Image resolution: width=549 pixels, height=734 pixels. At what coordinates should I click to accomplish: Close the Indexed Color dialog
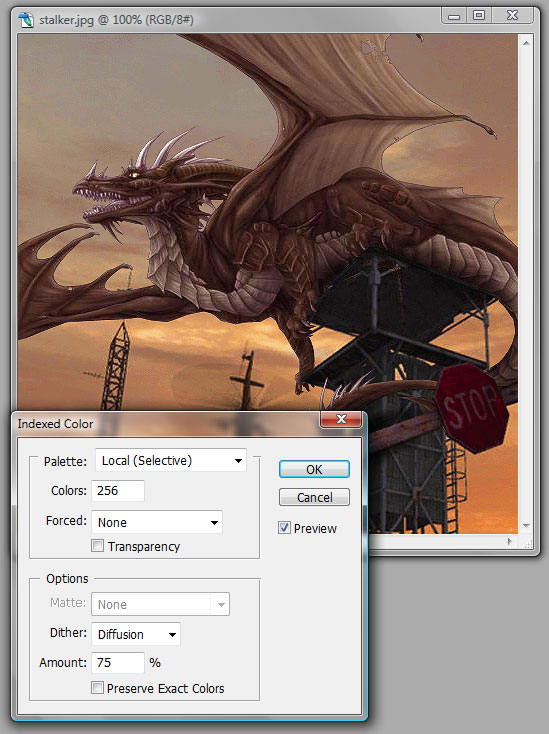click(341, 419)
